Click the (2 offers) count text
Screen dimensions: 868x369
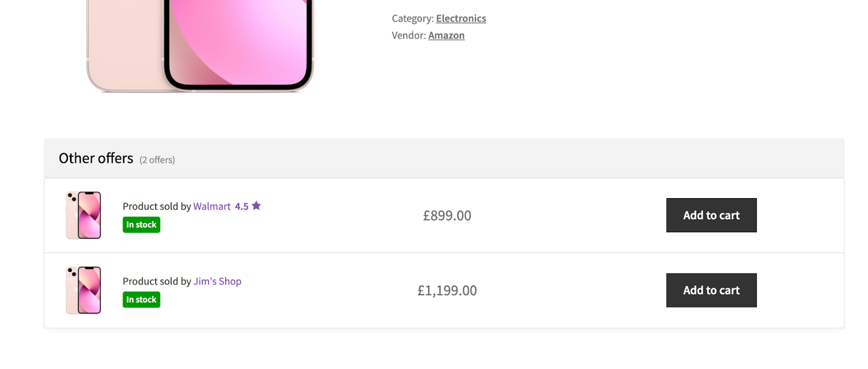coord(157,160)
